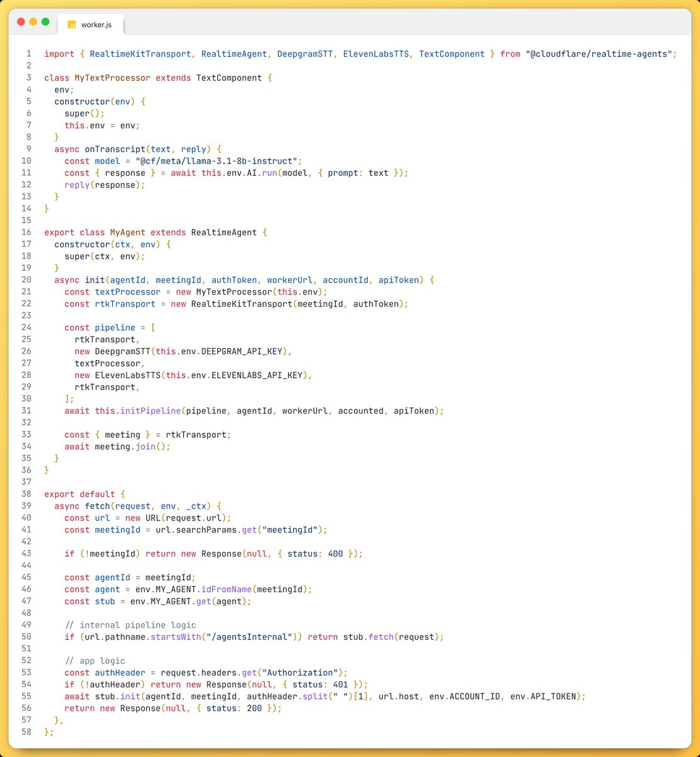The height and width of the screenshot is (757, 700).
Task: Click "new MyTextProcessor(this.env)" expression
Action: (x=249, y=292)
